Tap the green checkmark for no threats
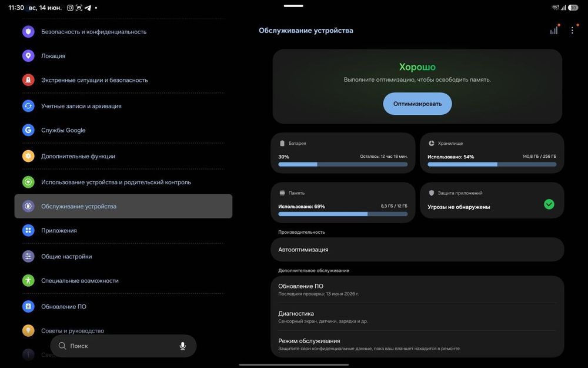This screenshot has height=368, width=588. (549, 204)
